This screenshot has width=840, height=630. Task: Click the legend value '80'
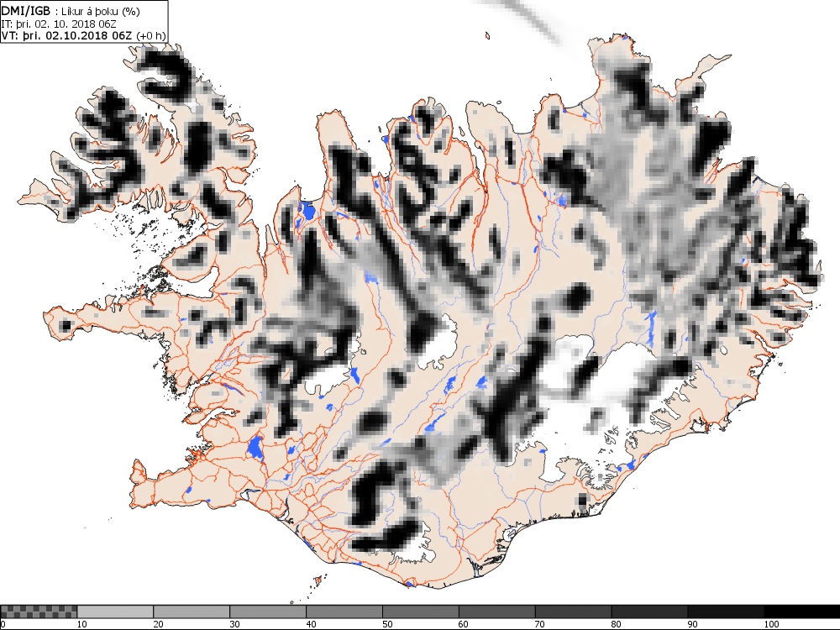pyautogui.click(x=616, y=624)
